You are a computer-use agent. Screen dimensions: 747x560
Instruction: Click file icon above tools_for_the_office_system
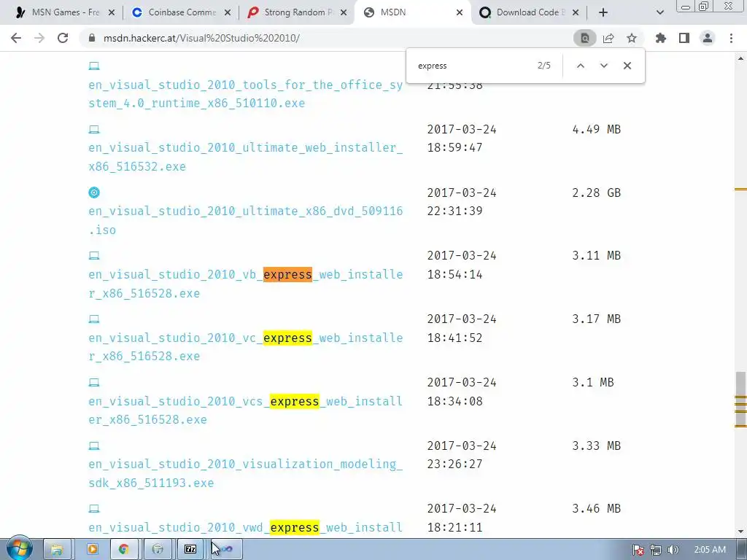94,66
